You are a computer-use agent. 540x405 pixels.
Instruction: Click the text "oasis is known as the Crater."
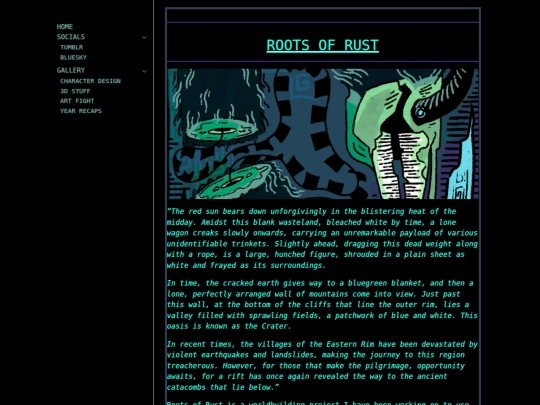[x=229, y=326]
